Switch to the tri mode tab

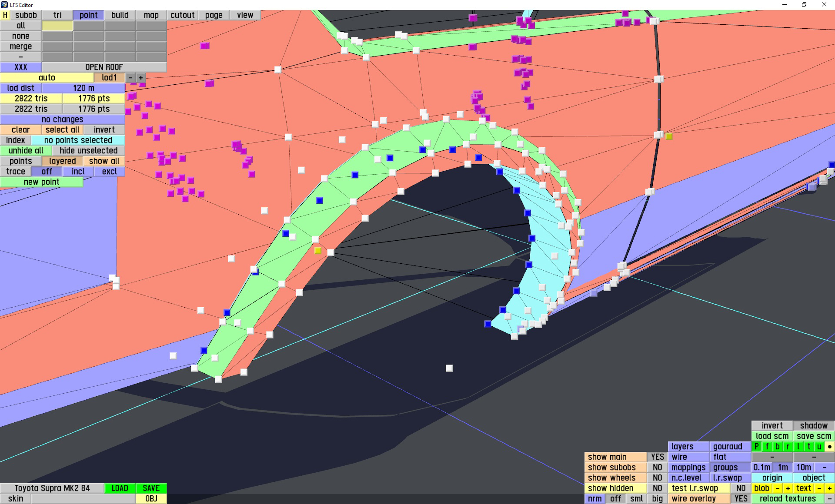tap(57, 15)
